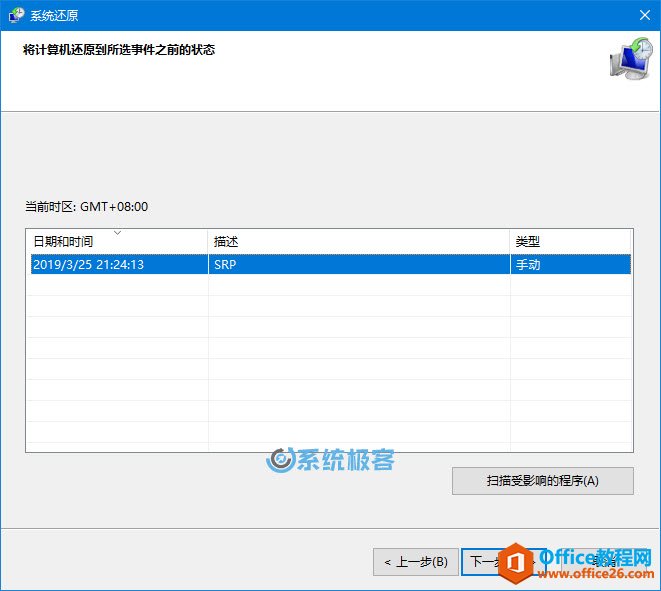Click the 手动 type cell
The height and width of the screenshot is (591, 661).
pyautogui.click(x=570, y=264)
